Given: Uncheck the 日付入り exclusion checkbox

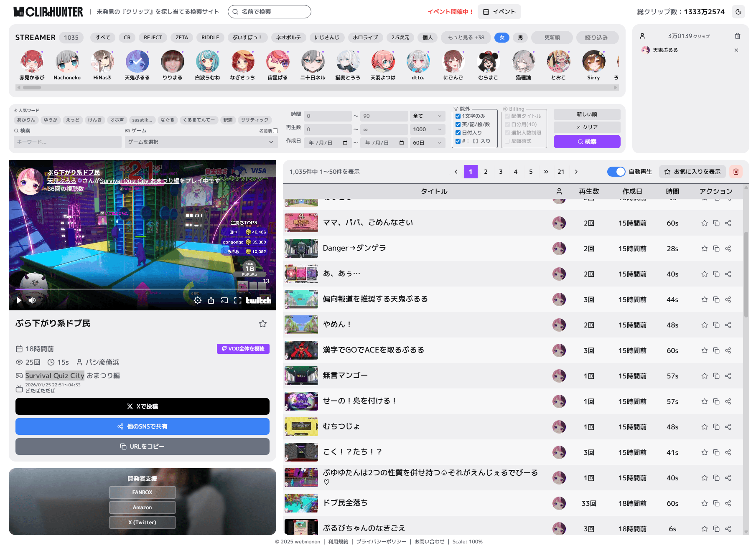Looking at the screenshot, I should point(458,132).
